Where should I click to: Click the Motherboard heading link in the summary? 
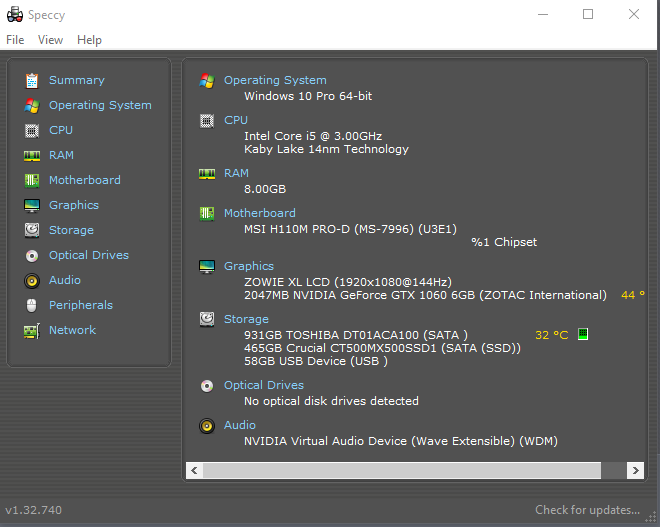260,213
